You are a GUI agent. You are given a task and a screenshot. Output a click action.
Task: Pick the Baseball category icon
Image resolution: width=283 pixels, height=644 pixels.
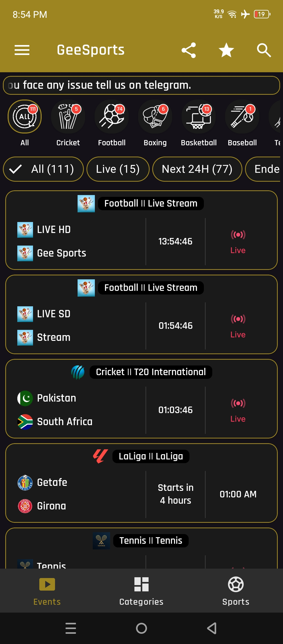[x=242, y=117]
